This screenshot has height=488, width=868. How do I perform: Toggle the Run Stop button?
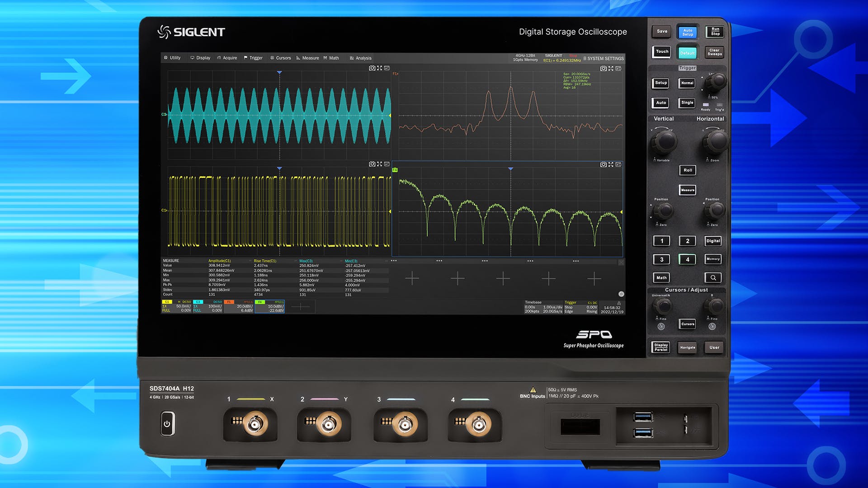click(715, 32)
